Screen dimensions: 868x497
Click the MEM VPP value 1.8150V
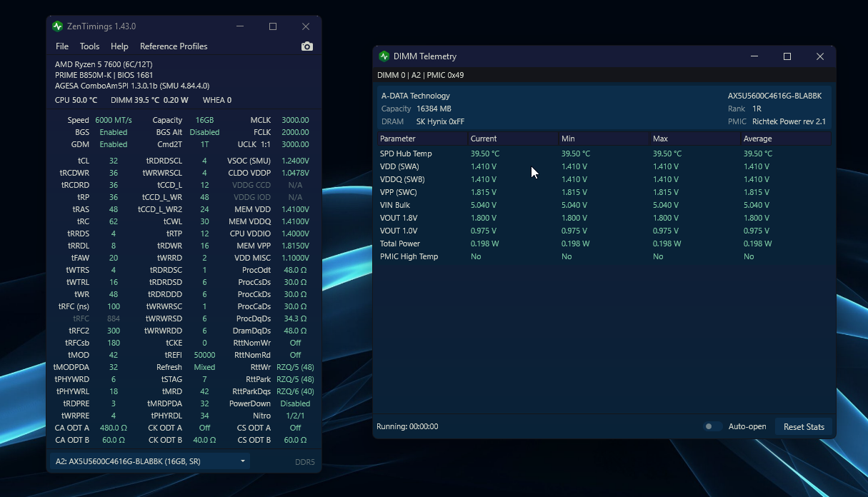click(x=295, y=246)
